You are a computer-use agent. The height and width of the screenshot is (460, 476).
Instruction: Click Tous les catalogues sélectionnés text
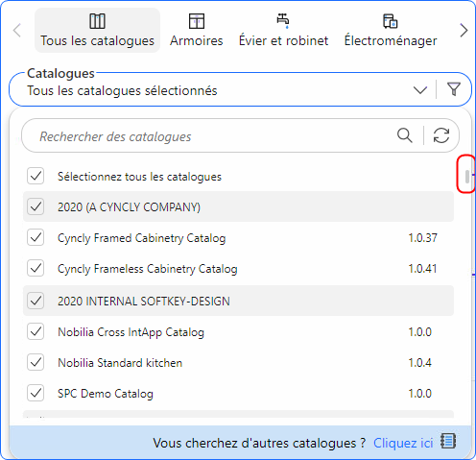coord(122,90)
